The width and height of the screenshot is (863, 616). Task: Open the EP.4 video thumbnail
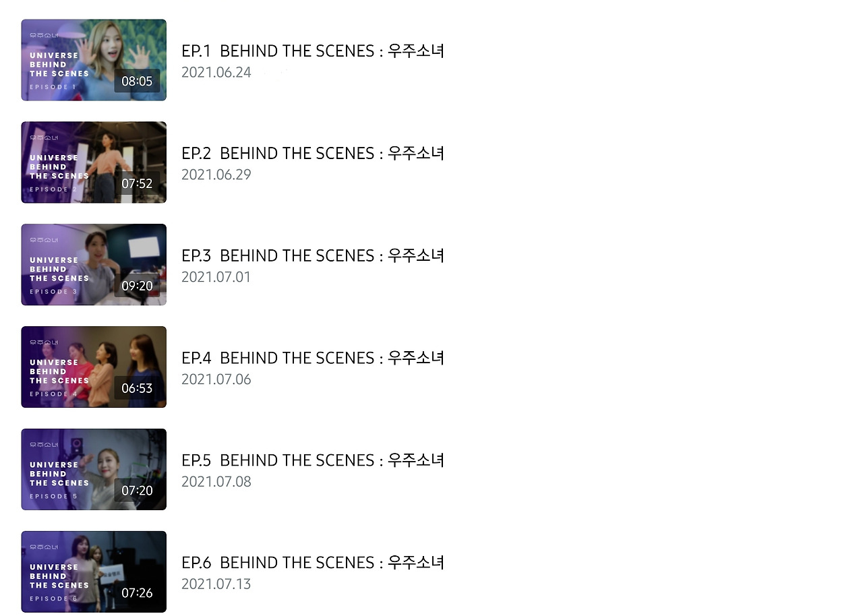click(94, 367)
